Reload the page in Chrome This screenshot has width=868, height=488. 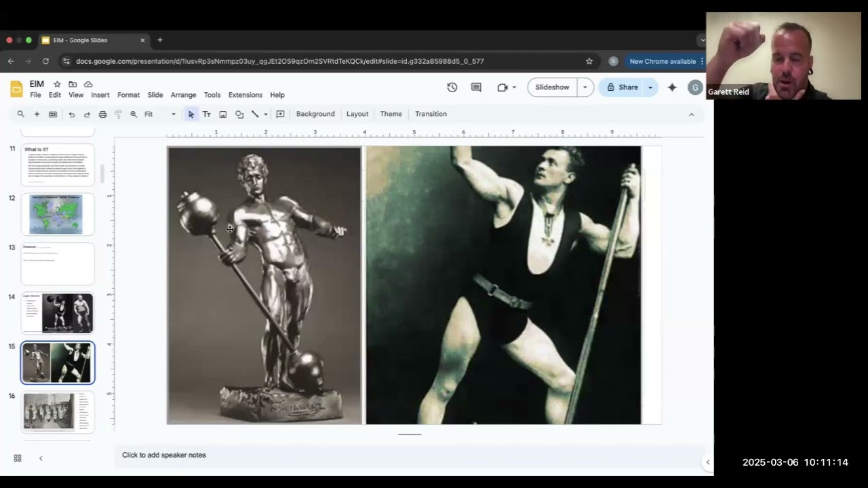[45, 61]
